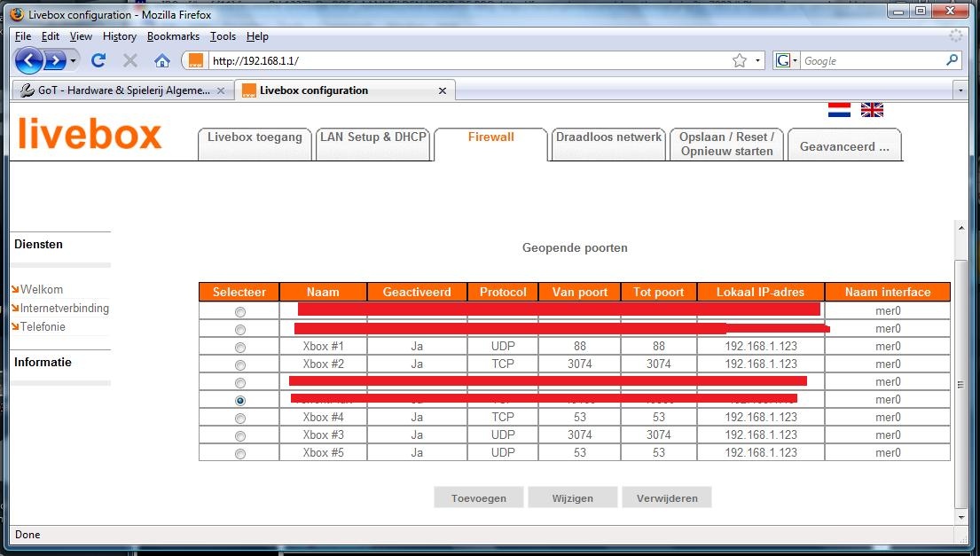Click the Naam interface column header
This screenshot has height=556, width=980.
tap(888, 292)
